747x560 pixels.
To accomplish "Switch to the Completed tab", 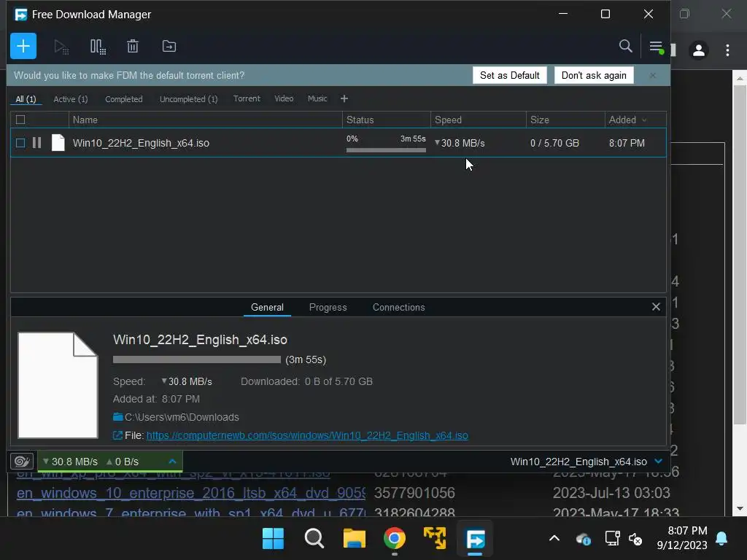I will click(124, 99).
